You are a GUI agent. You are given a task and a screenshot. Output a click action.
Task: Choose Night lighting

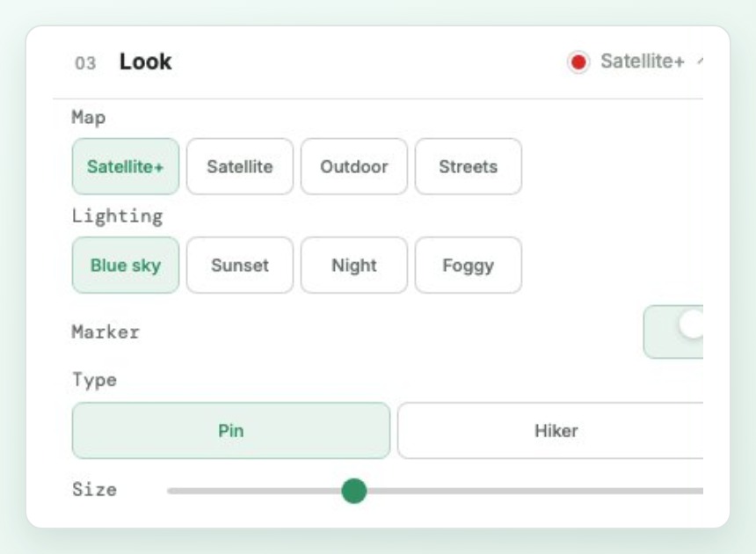(354, 265)
